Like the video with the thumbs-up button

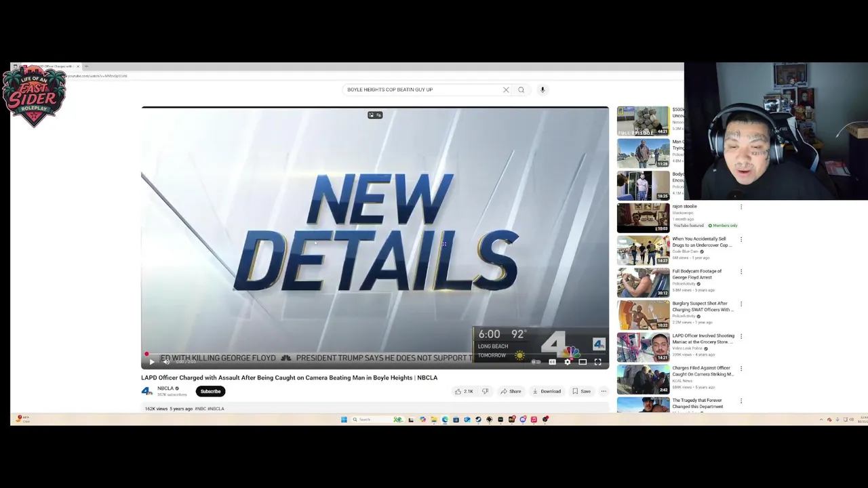(464, 391)
